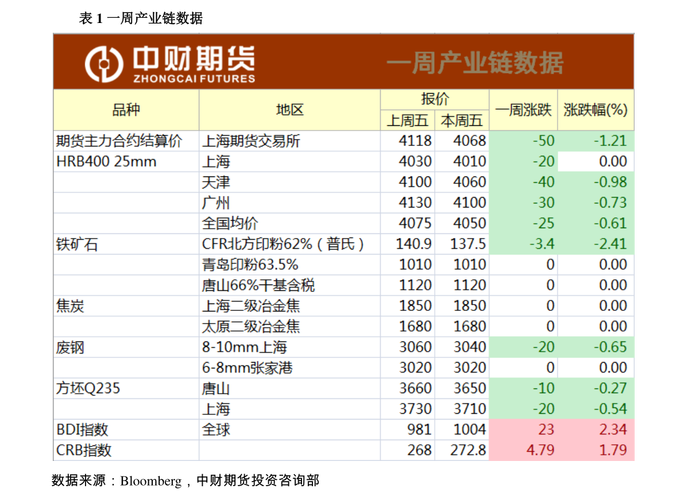Select the value 137.5

pos(468,244)
